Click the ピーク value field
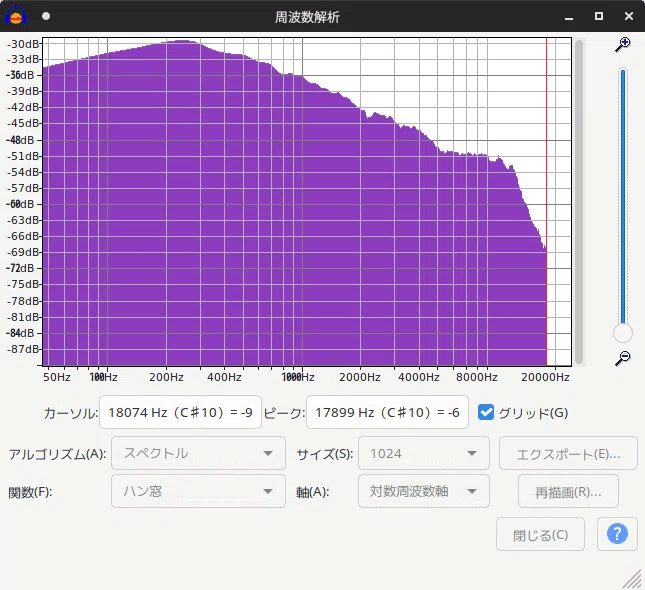 [x=387, y=412]
